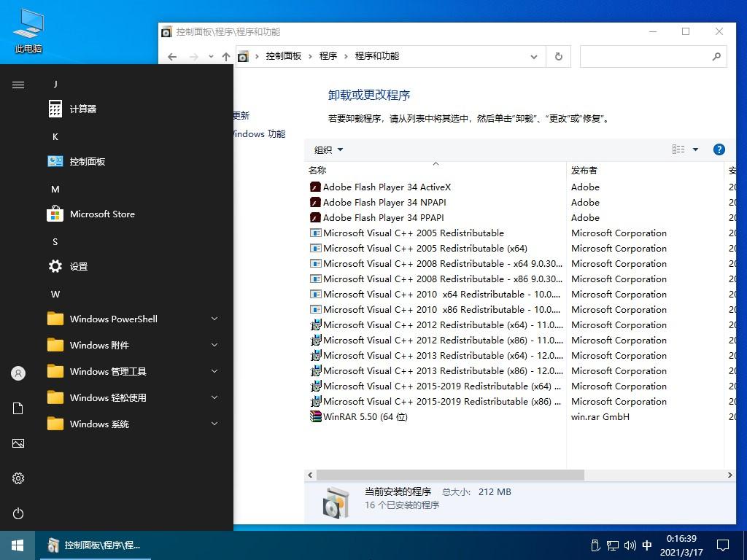747x560 pixels.
Task: Click the Power icon in Start sidebar
Action: click(18, 513)
